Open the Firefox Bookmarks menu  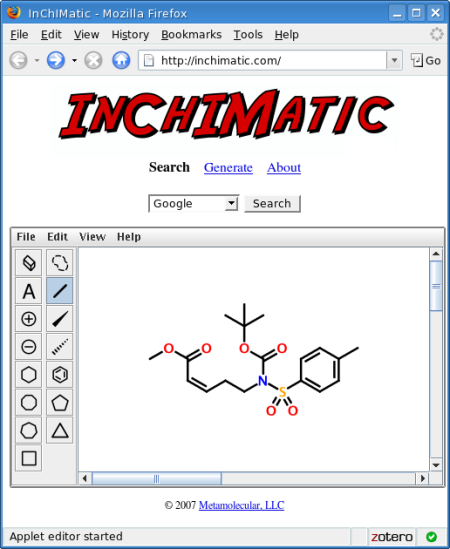[x=191, y=35]
